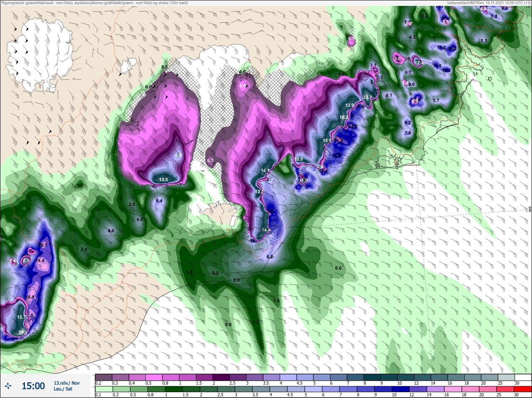
Task: Click the 6.9 precipitation value on map
Action: coord(411,84)
